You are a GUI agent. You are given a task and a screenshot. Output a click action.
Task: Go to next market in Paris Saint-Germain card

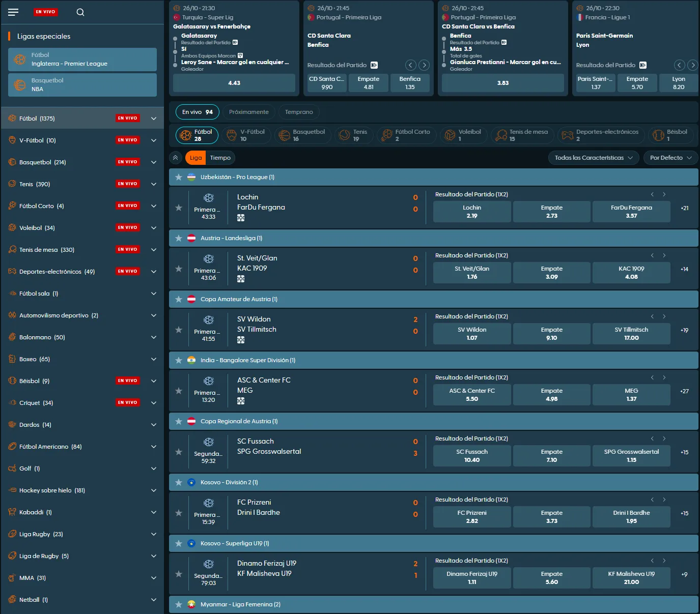[692, 65]
